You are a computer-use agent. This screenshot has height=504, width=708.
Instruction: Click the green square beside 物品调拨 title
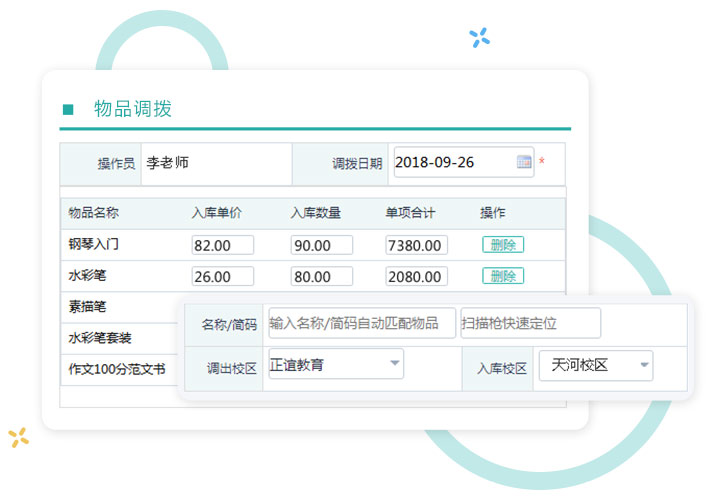(x=68, y=110)
